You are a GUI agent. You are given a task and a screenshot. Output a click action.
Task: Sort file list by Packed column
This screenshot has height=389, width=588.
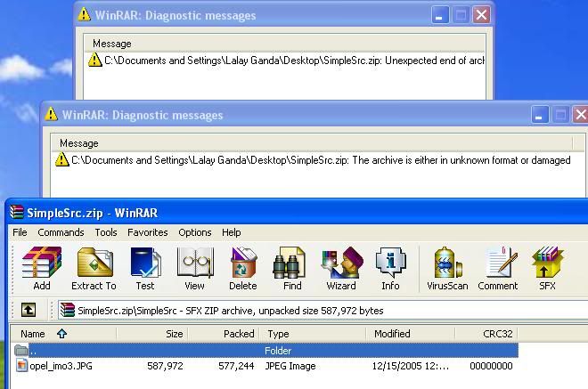click(224, 334)
